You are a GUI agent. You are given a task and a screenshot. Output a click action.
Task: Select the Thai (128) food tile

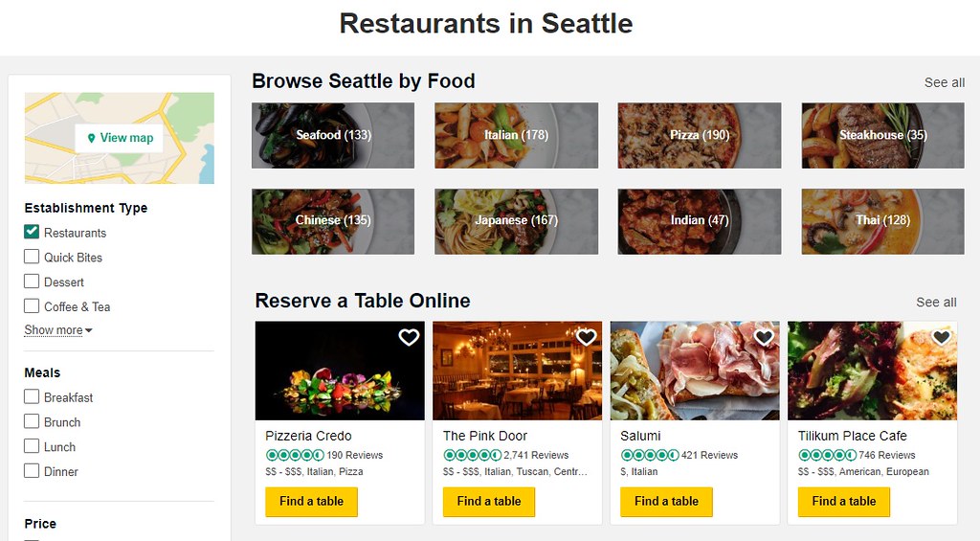point(882,221)
